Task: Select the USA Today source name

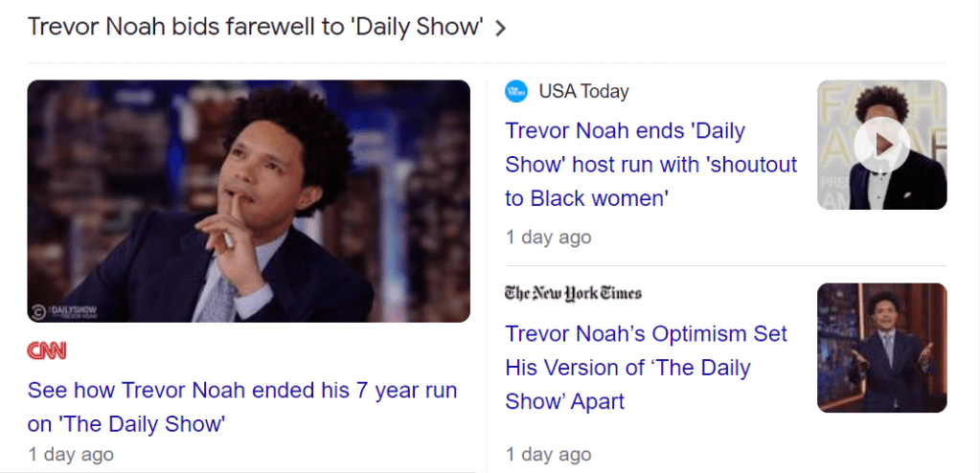Action: pos(583,91)
